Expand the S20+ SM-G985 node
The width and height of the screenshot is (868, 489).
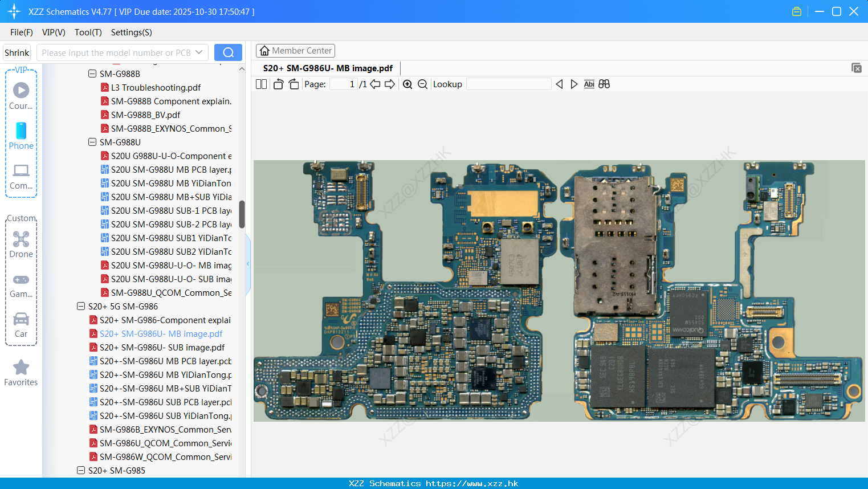click(x=80, y=470)
